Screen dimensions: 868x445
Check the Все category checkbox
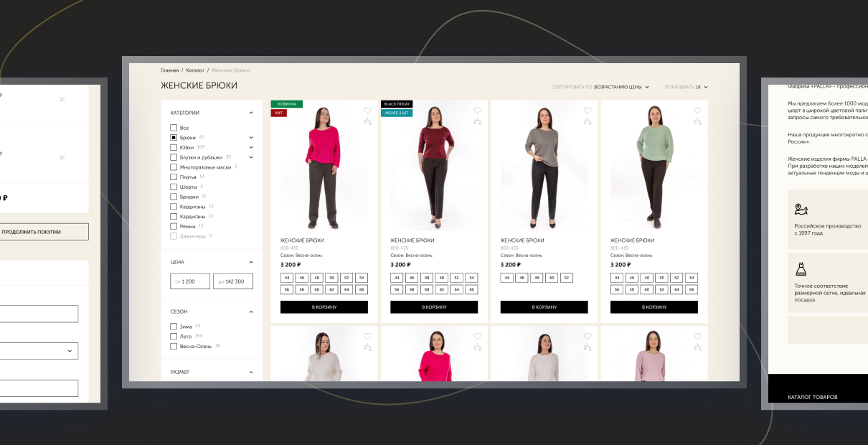point(174,128)
